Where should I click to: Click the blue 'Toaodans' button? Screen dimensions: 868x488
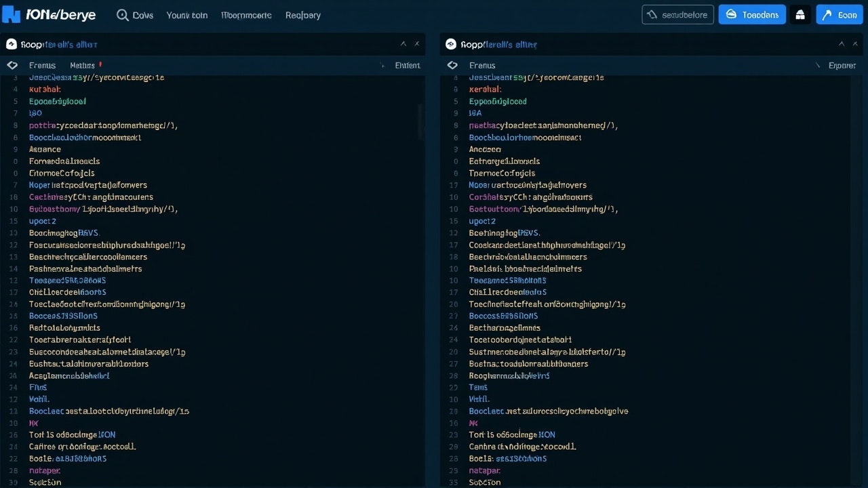pos(752,14)
